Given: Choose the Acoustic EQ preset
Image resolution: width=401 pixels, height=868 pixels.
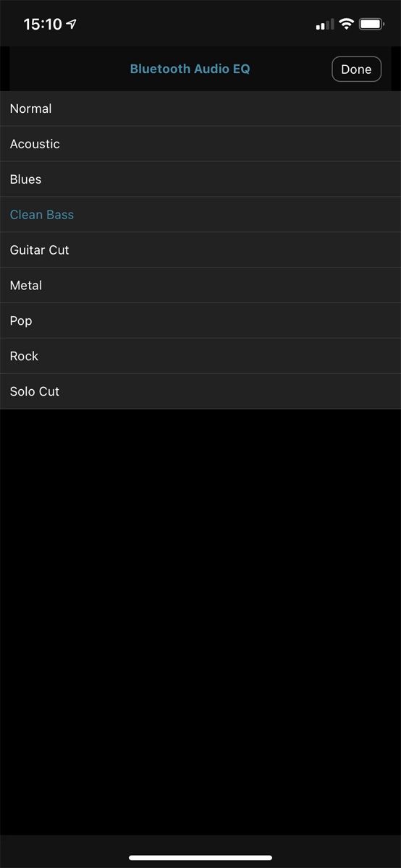Looking at the screenshot, I should [200, 144].
